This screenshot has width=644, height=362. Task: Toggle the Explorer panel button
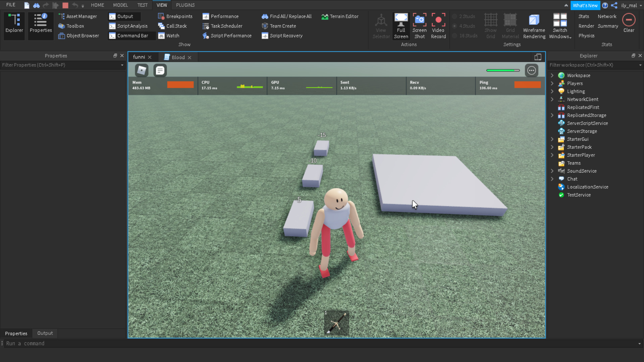point(14,24)
